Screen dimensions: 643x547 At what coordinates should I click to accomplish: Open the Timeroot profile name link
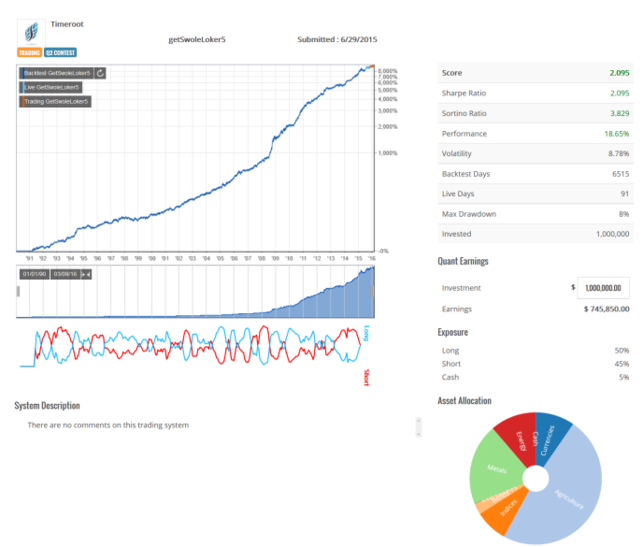[x=67, y=24]
